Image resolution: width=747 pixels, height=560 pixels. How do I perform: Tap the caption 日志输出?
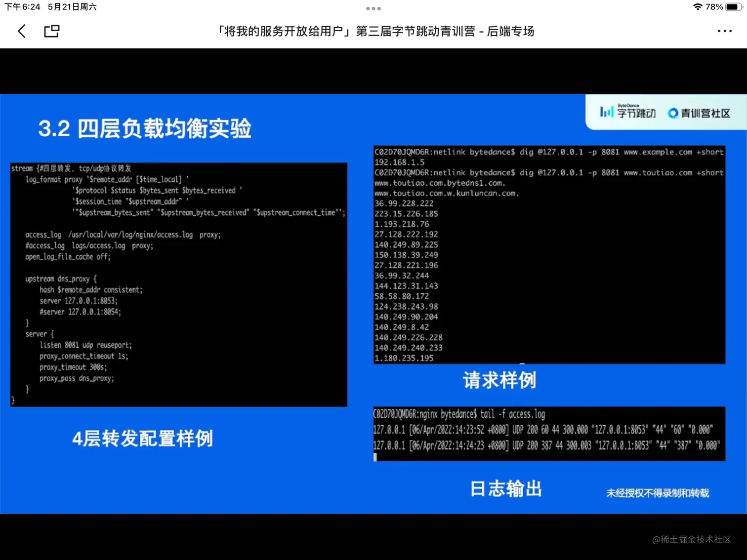tap(505, 489)
